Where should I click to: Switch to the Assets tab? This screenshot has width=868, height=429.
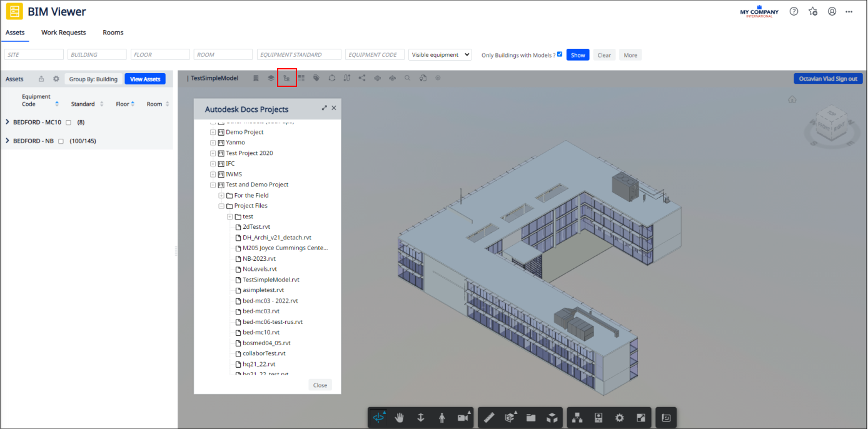[x=15, y=33]
